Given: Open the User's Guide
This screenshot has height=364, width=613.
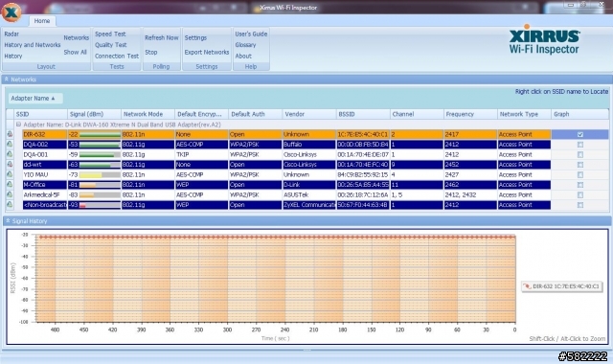Looking at the screenshot, I should pyautogui.click(x=251, y=34).
